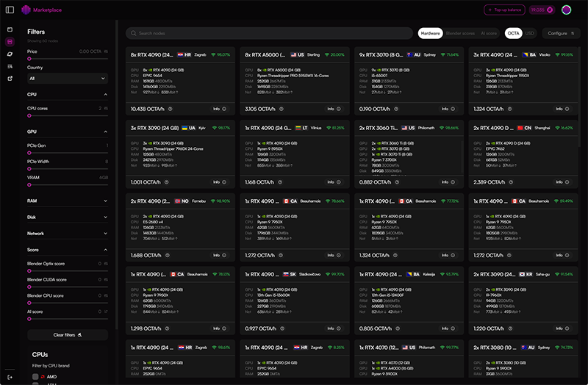Click the AI score slider handle
Viewport: 588px width, 385px height.
tap(29, 319)
